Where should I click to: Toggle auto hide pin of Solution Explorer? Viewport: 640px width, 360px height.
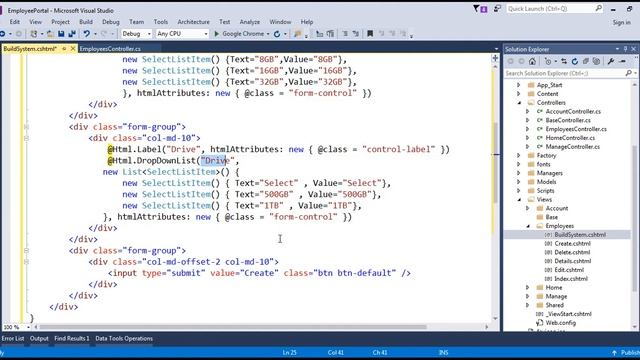(625, 49)
